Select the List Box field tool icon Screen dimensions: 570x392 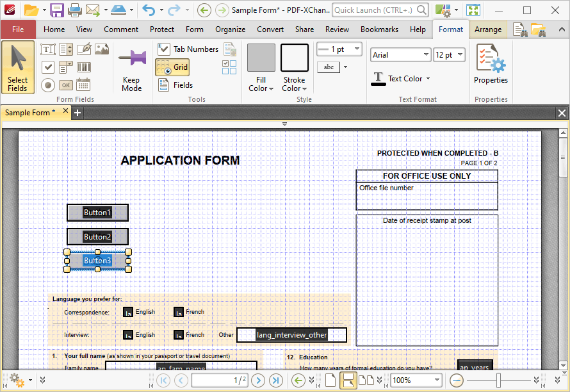click(x=66, y=49)
